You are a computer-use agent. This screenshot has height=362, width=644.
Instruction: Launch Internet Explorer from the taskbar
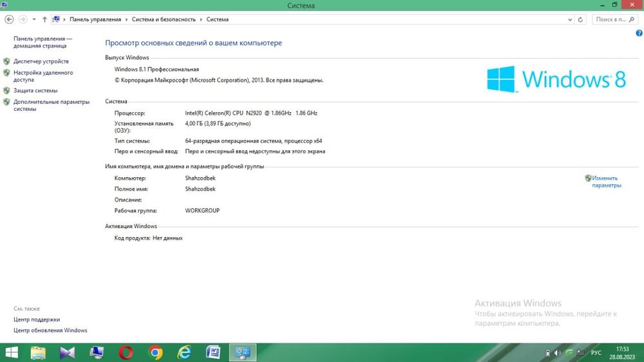coord(184,352)
